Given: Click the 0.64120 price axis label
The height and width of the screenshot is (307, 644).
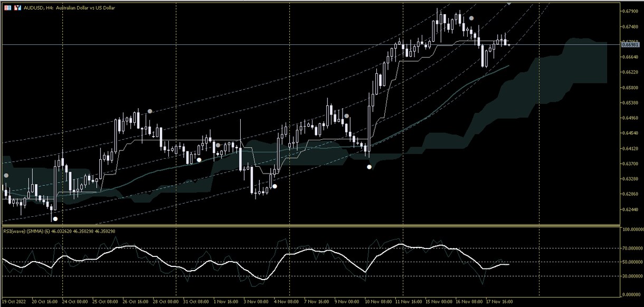Looking at the screenshot, I should [631, 149].
